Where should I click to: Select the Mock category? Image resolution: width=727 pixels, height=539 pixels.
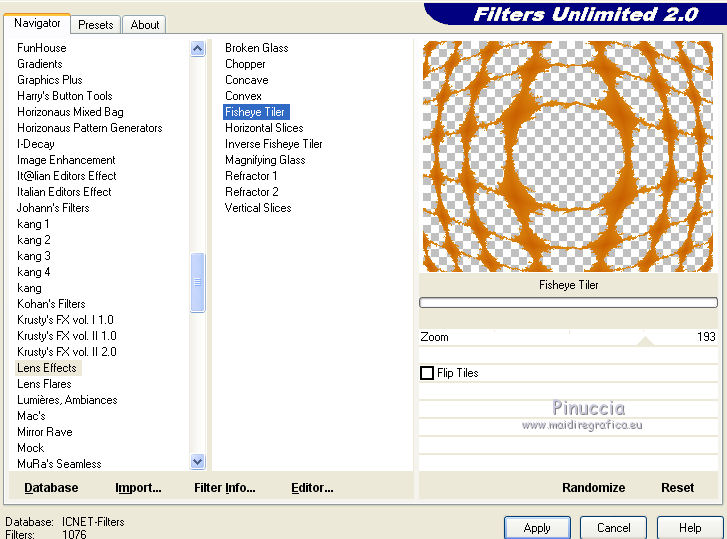31,448
